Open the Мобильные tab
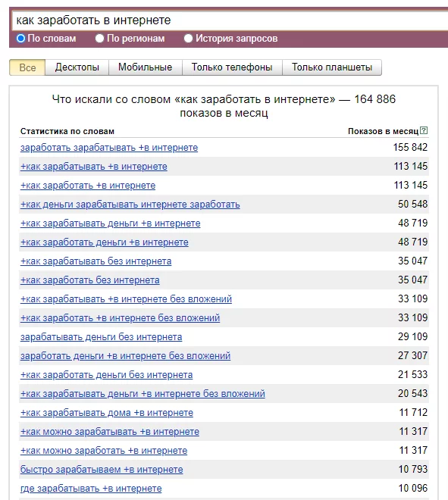The height and width of the screenshot is (500, 448). point(146,67)
